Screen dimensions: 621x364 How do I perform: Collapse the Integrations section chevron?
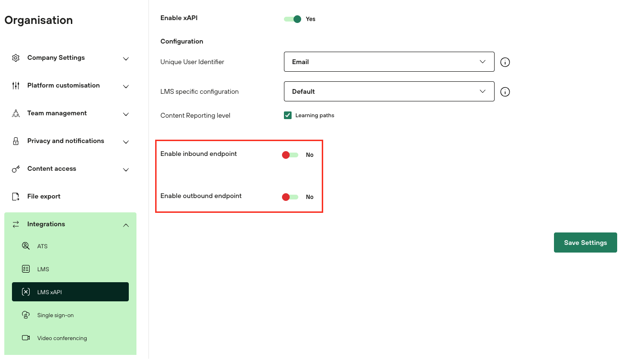126,225
